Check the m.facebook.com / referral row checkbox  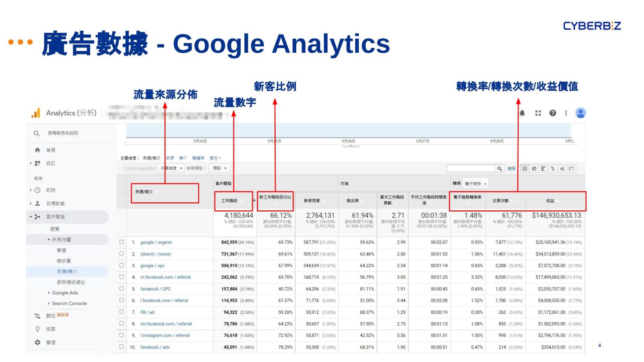coord(122,277)
